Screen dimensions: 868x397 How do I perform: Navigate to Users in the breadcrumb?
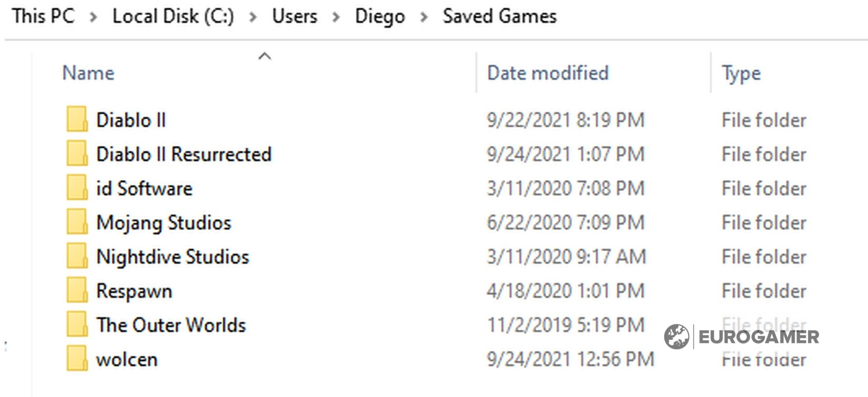[x=295, y=16]
